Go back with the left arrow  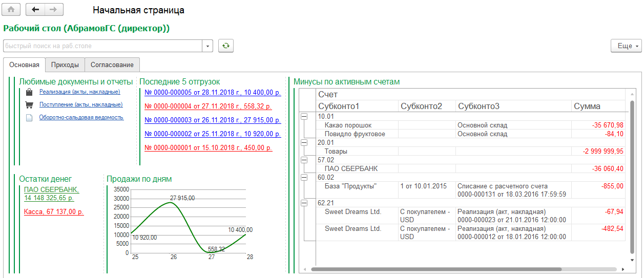coord(35,10)
